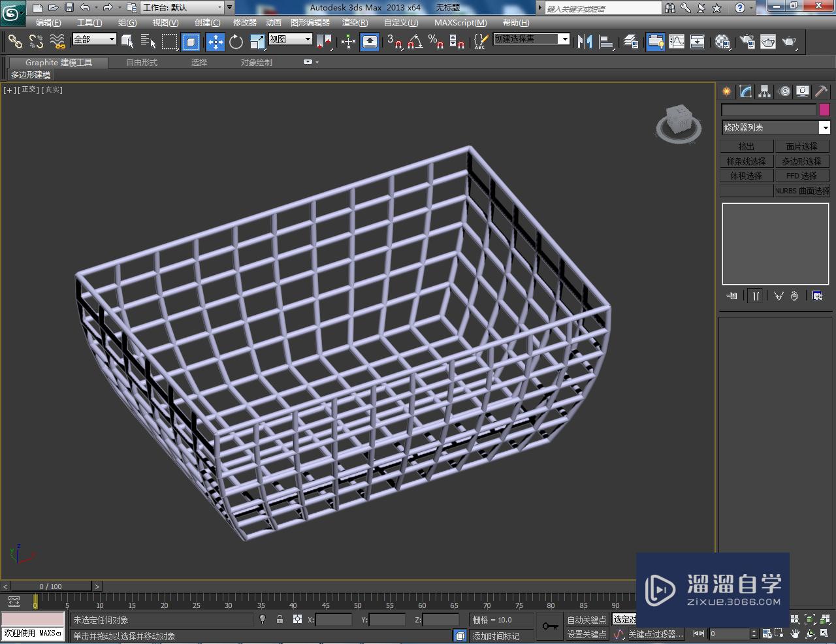The width and height of the screenshot is (836, 644).
Task: Click Select and Manipulate icon
Action: point(348,42)
